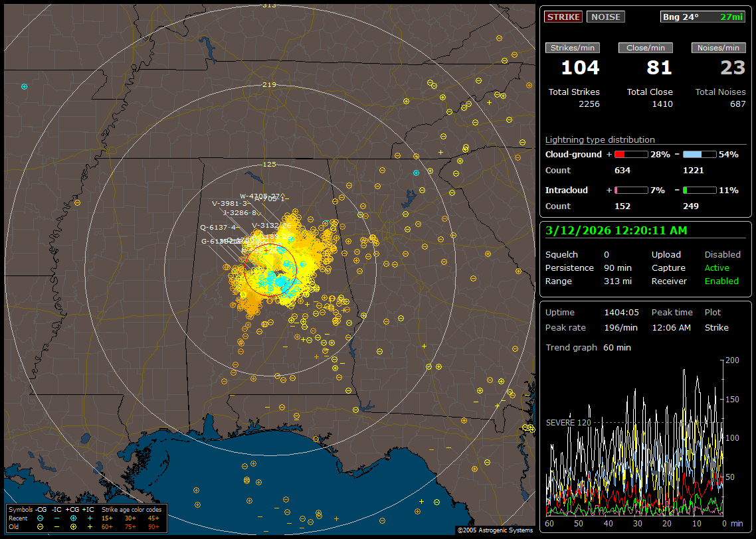Click the old +CG yellow symbol in legend

pos(73,526)
